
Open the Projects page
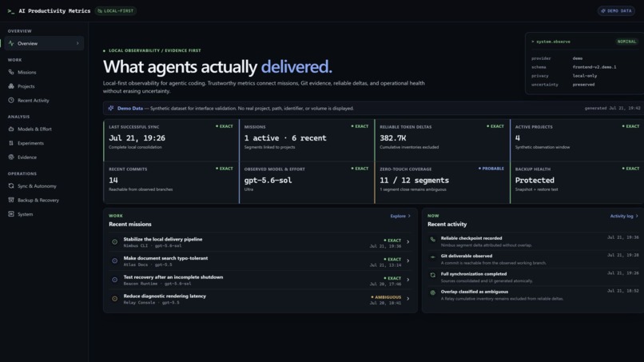[44, 86]
